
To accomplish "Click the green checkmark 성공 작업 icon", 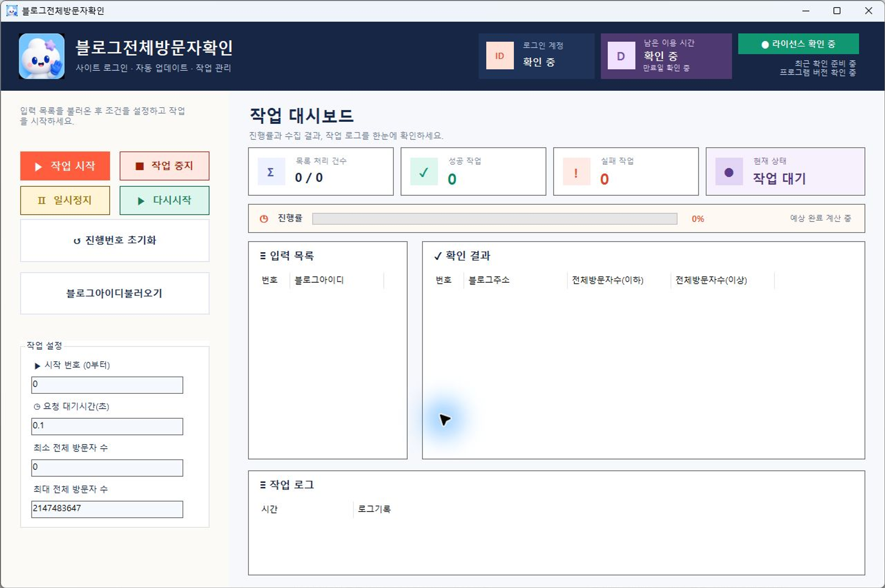I will [424, 171].
